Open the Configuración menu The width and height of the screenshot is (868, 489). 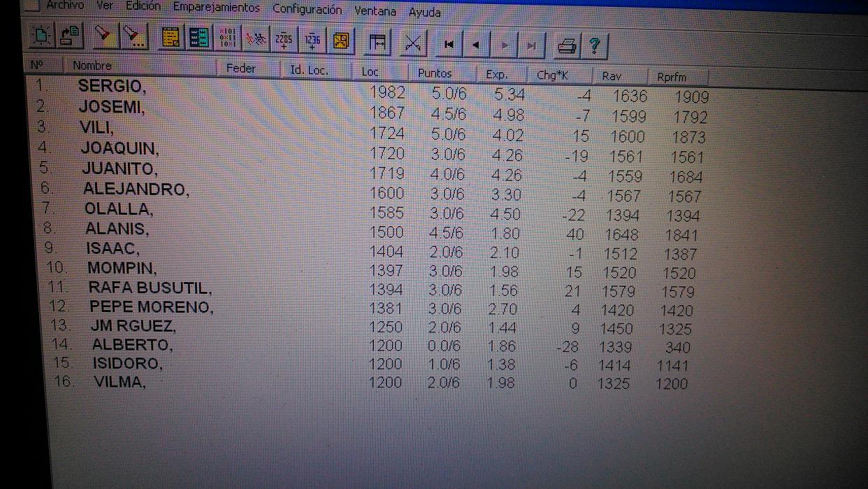[x=307, y=9]
